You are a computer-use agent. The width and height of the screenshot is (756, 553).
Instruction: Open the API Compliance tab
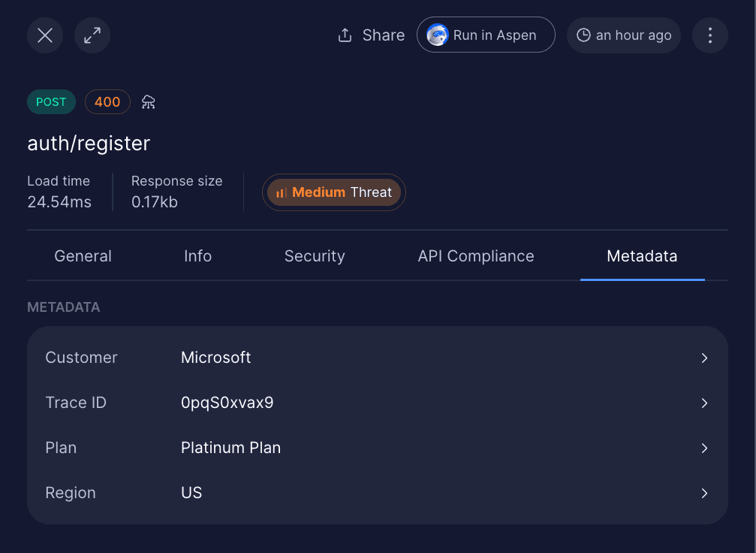(476, 255)
